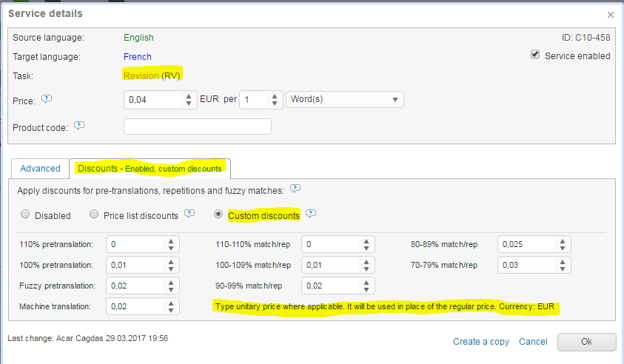Click help icon after Apply discounts text

pos(295,189)
